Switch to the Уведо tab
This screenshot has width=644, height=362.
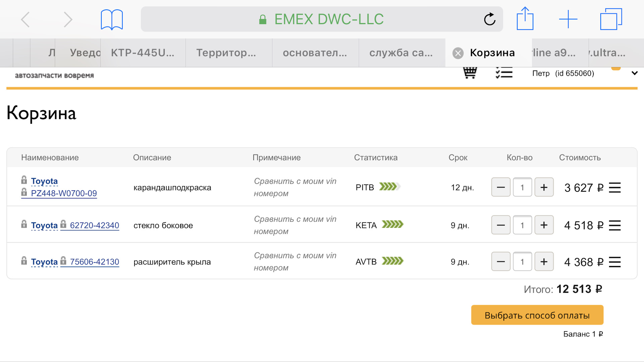(78, 53)
